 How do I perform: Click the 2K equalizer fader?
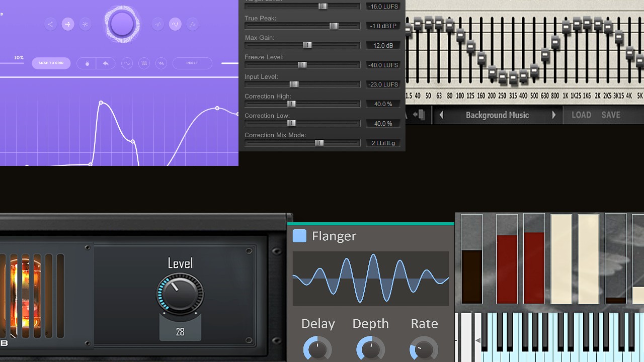tap(598, 23)
